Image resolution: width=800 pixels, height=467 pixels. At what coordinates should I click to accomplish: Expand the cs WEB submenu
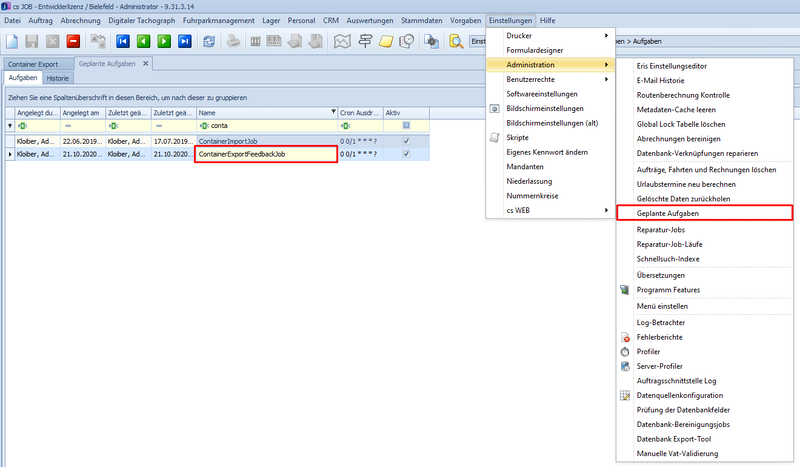551,210
